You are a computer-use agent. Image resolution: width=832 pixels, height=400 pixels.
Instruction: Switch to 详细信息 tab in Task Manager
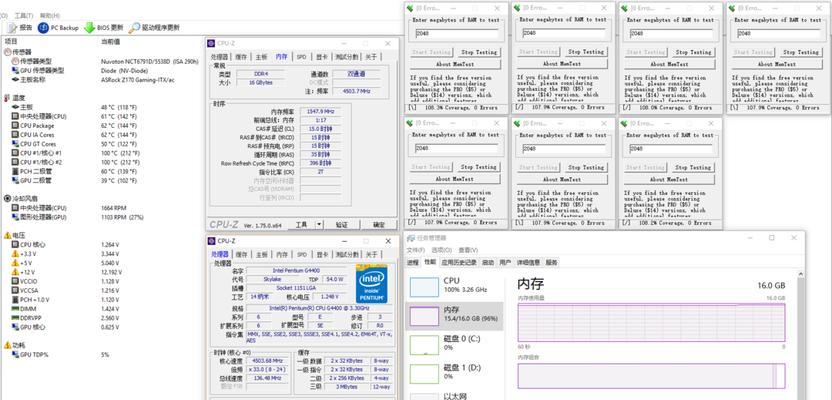528,263
